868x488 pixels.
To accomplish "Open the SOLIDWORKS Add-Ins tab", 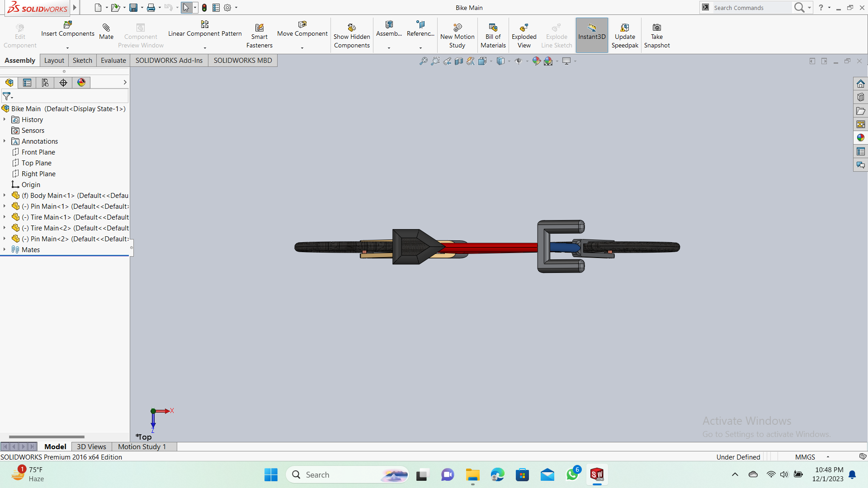I will pyautogui.click(x=169, y=61).
